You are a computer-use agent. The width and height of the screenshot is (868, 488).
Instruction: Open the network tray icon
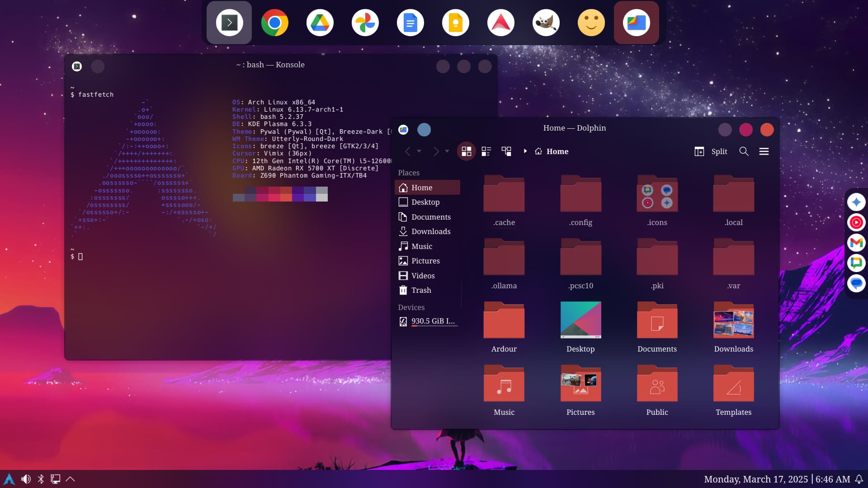[x=55, y=479]
